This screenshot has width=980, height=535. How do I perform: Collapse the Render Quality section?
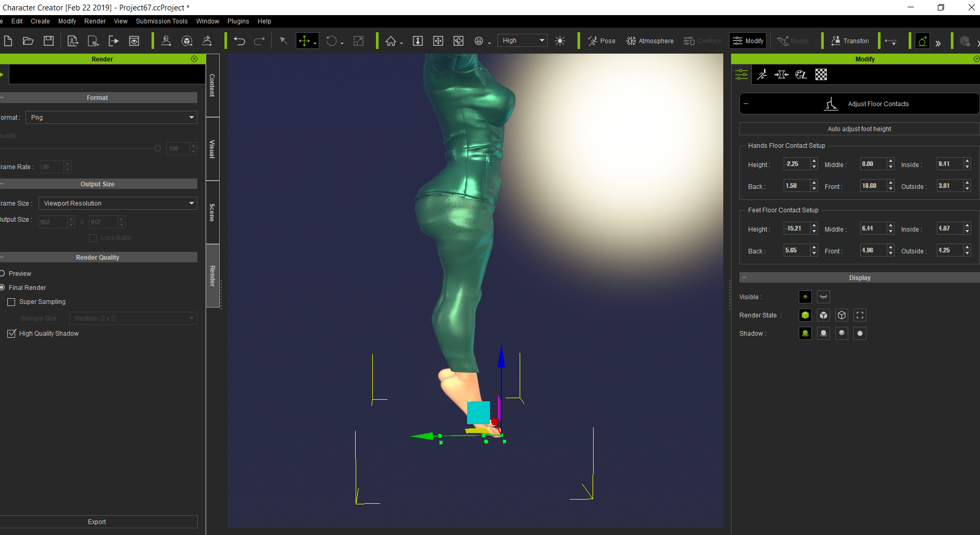2,257
